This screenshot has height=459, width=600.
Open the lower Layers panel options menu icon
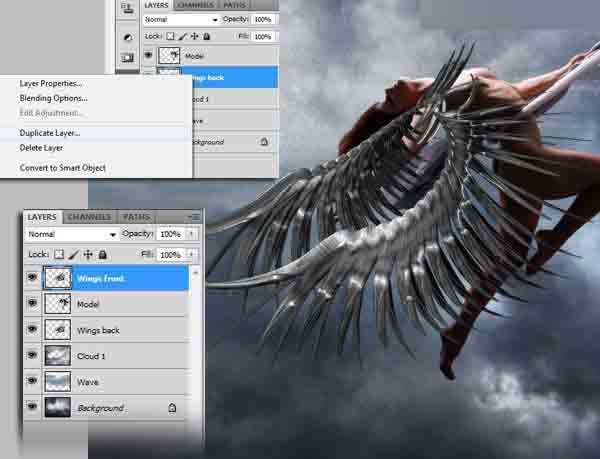(195, 217)
